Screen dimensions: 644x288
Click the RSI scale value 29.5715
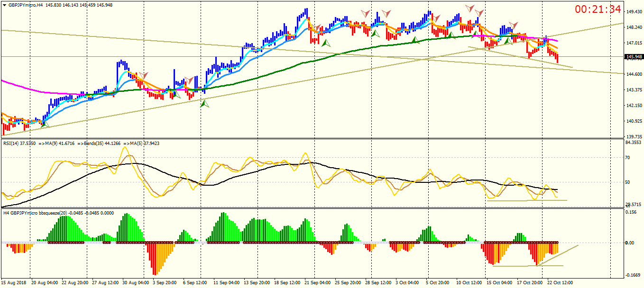click(x=634, y=205)
